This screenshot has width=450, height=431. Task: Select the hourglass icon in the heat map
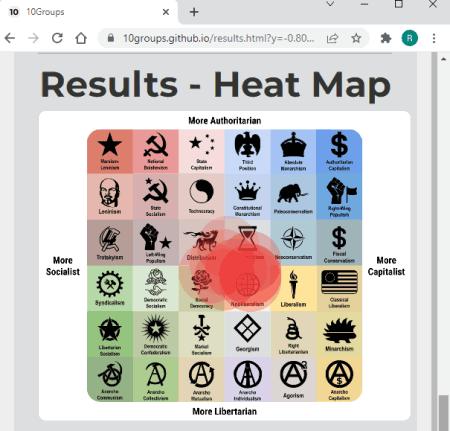pos(247,238)
